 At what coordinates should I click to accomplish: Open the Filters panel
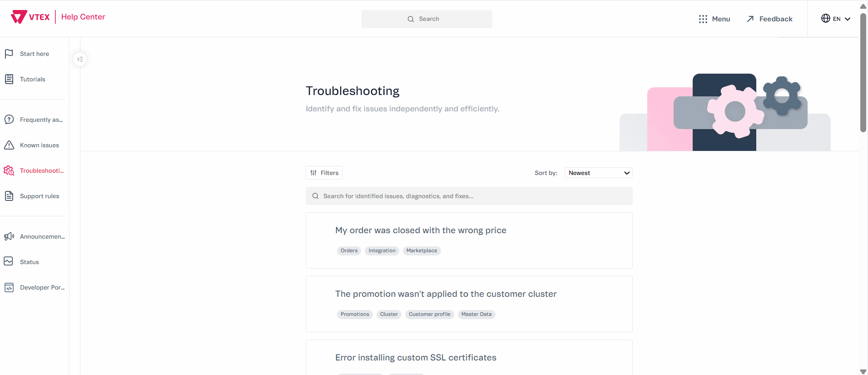tap(324, 173)
